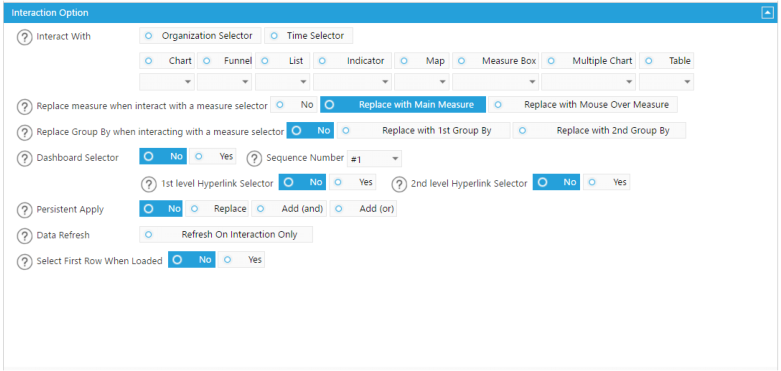Set Persistent Apply to No
The width and height of the screenshot is (781, 371).
(x=161, y=209)
